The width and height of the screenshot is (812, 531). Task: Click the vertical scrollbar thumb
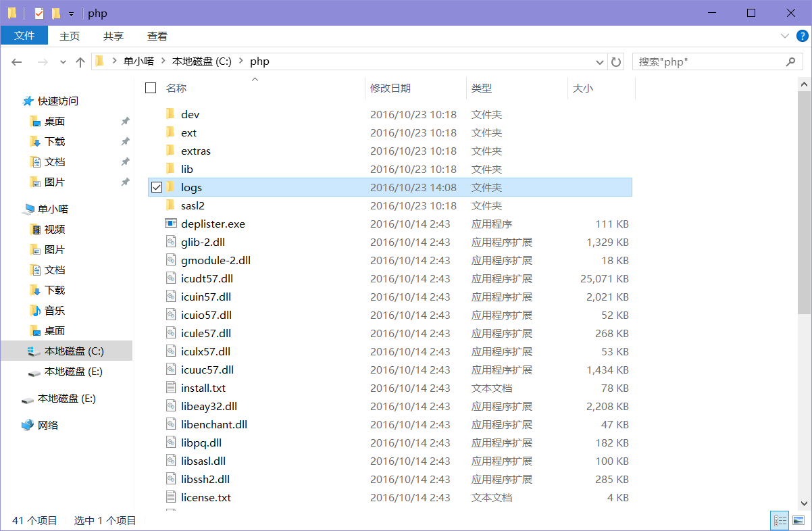[x=805, y=203]
